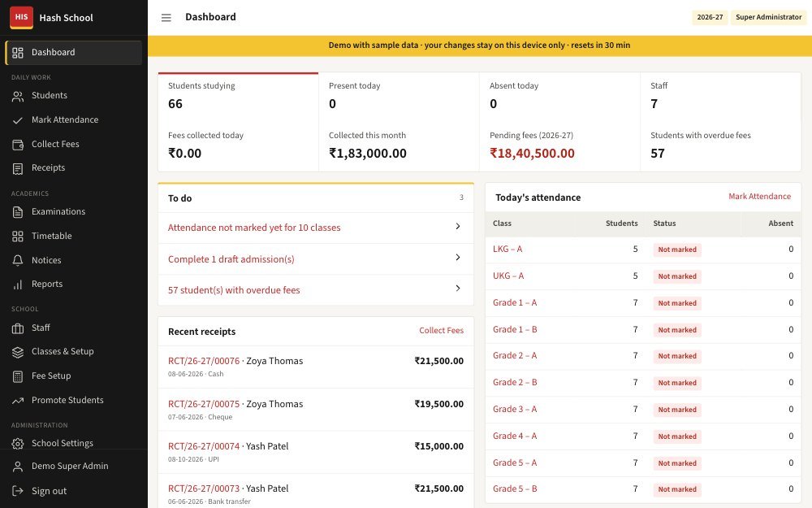Image resolution: width=812 pixels, height=508 pixels.
Task: Click the To do count badge 3
Action: [x=461, y=198]
